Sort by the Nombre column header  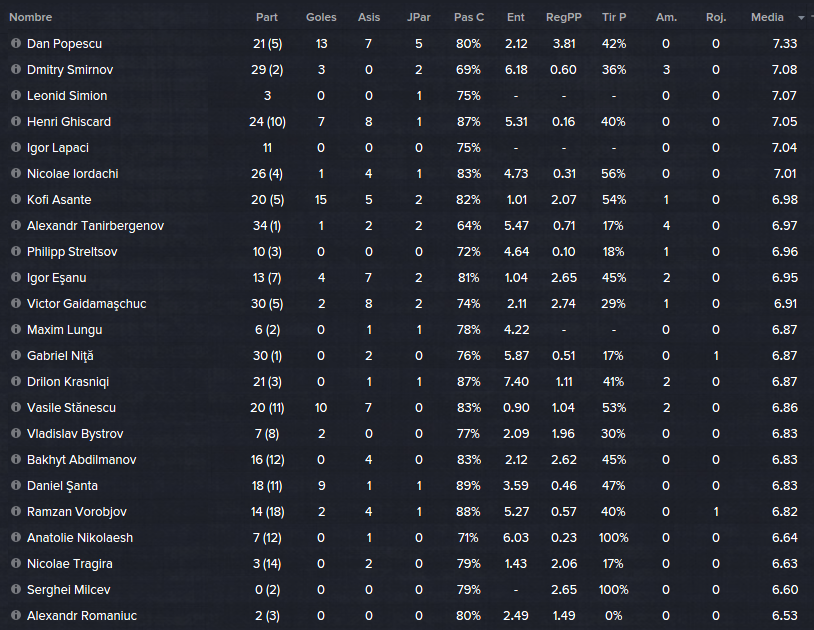click(x=31, y=17)
